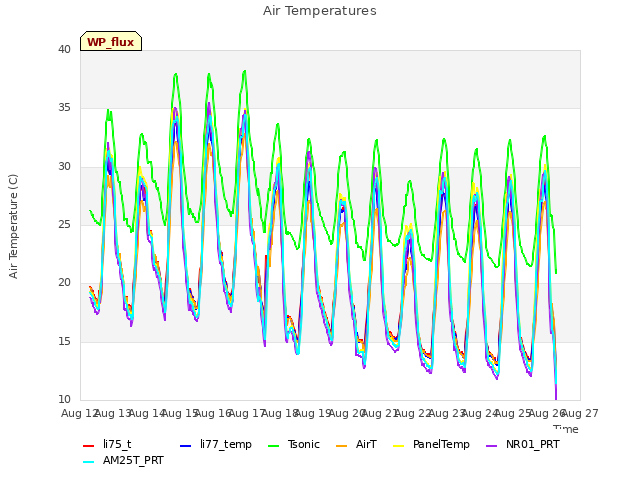The height and width of the screenshot is (480, 640).
Task: Click the Aug 18 x-axis label
Action: pyautogui.click(x=280, y=413)
